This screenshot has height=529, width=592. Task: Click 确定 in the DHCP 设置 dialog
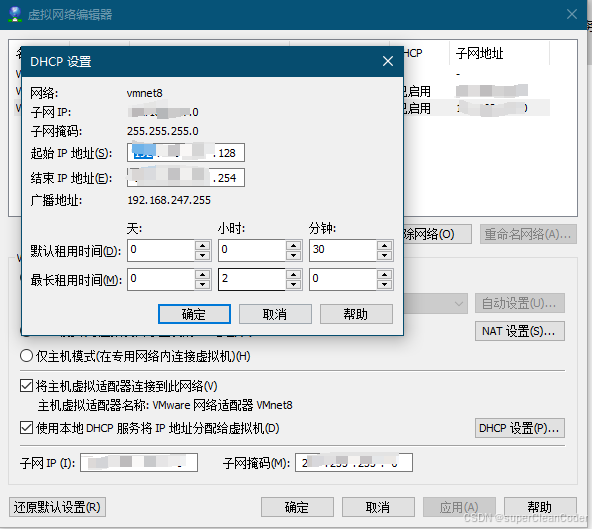194,314
